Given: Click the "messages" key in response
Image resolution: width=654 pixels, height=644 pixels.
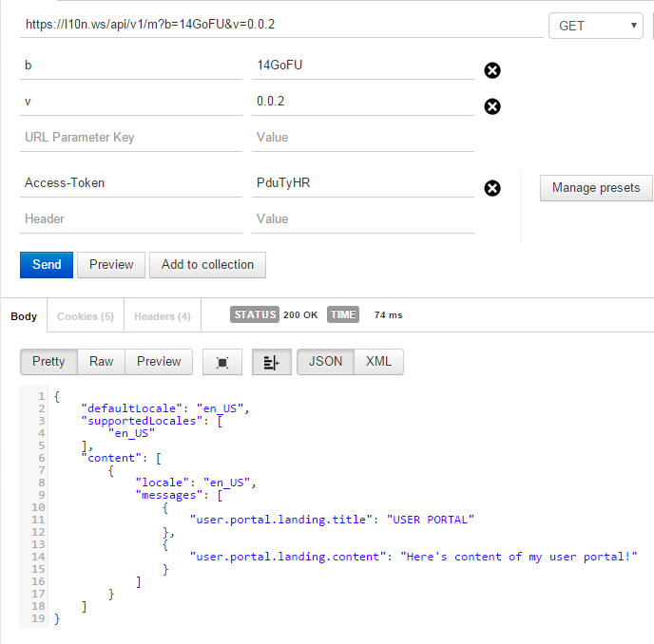Looking at the screenshot, I should coord(169,495).
